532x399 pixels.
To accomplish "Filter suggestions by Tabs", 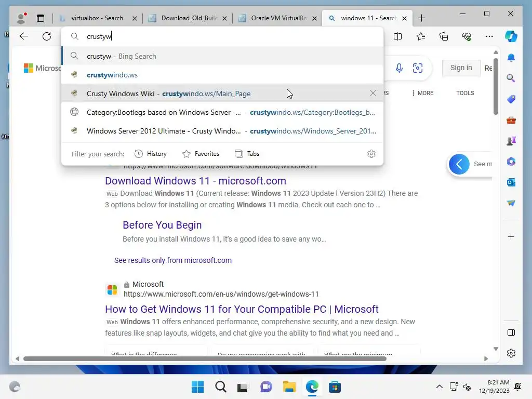I will [247, 154].
